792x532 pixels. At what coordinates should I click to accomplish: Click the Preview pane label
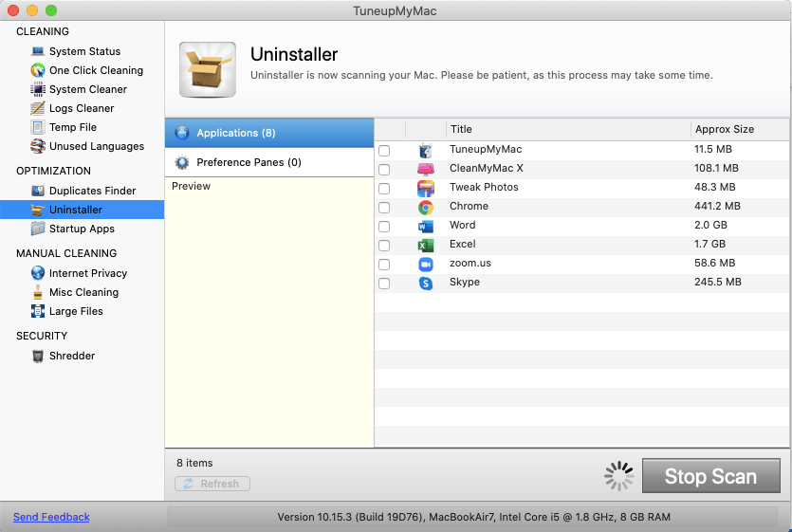pyautogui.click(x=191, y=186)
